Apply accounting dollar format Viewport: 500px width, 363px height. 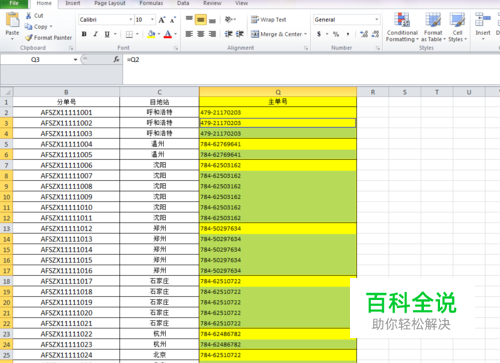click(x=319, y=34)
